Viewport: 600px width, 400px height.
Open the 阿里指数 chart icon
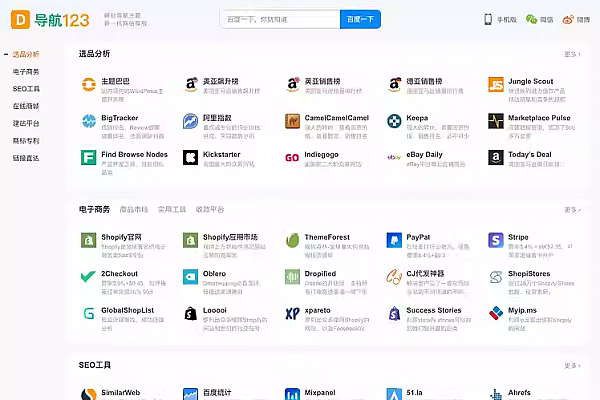(191, 121)
